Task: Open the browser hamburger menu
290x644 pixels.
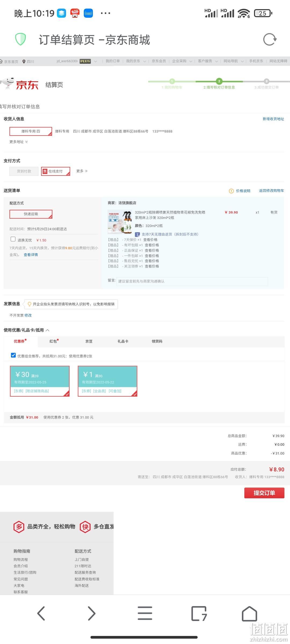Action: pyautogui.click(x=145, y=613)
